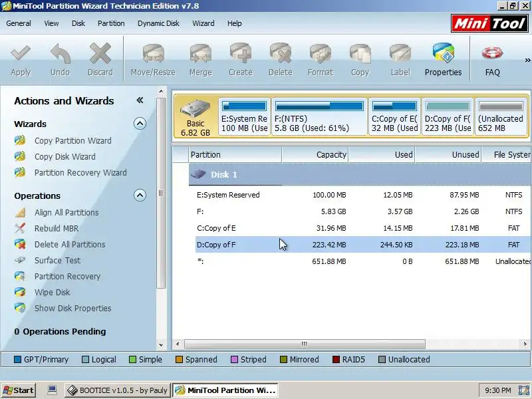Select the F: partition row
This screenshot has height=399, width=532.
point(363,211)
